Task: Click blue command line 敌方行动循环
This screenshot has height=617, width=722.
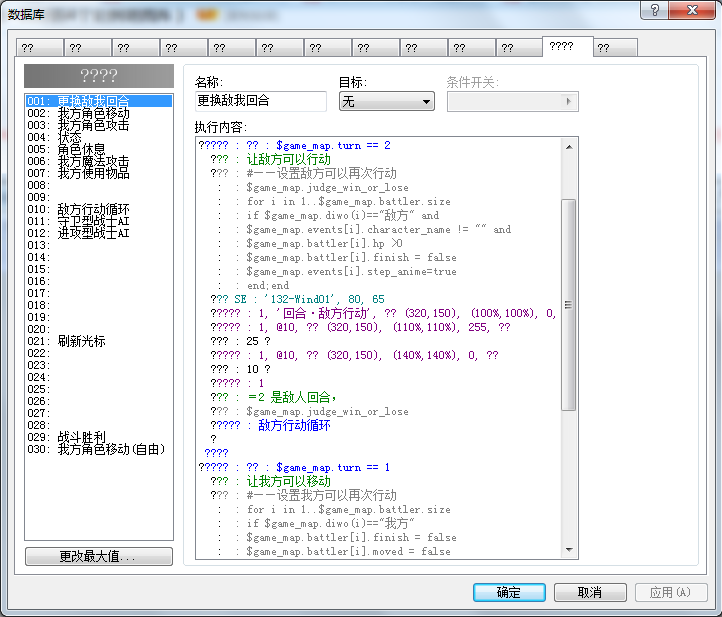Action: [271, 425]
